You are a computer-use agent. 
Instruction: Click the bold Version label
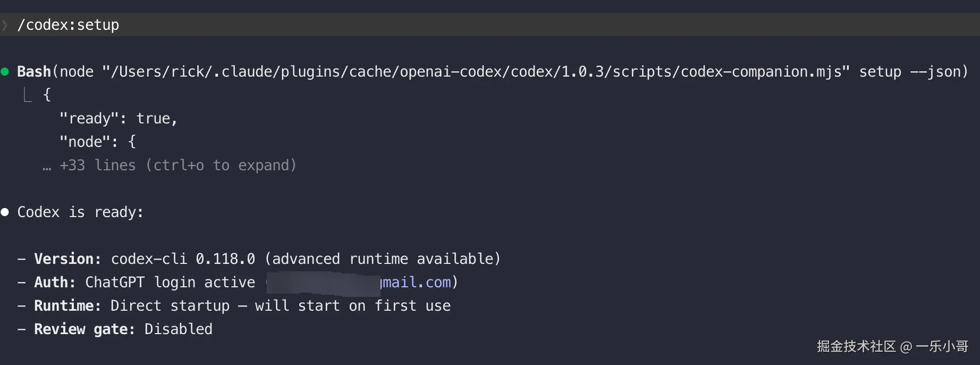coord(67,259)
